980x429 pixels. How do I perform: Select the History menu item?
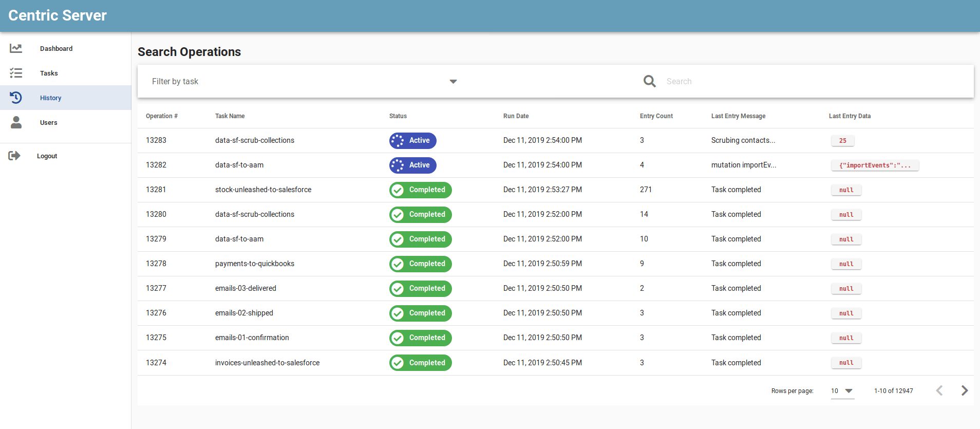(66, 98)
